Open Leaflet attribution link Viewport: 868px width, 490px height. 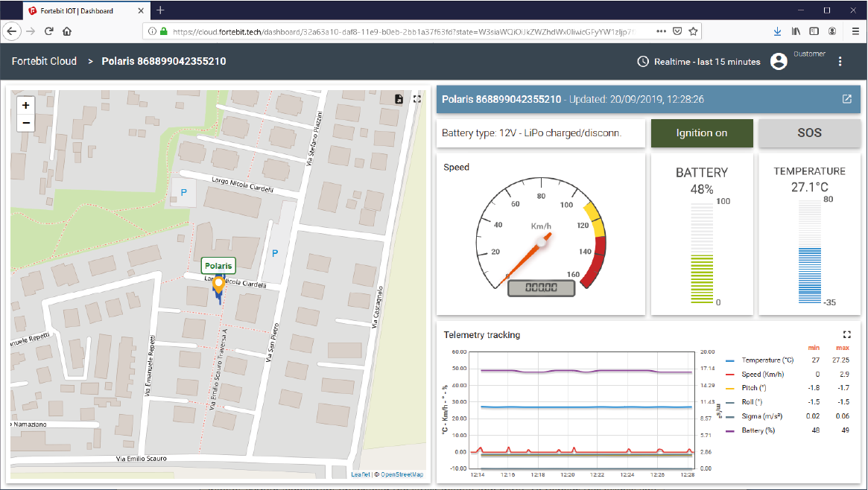point(361,474)
